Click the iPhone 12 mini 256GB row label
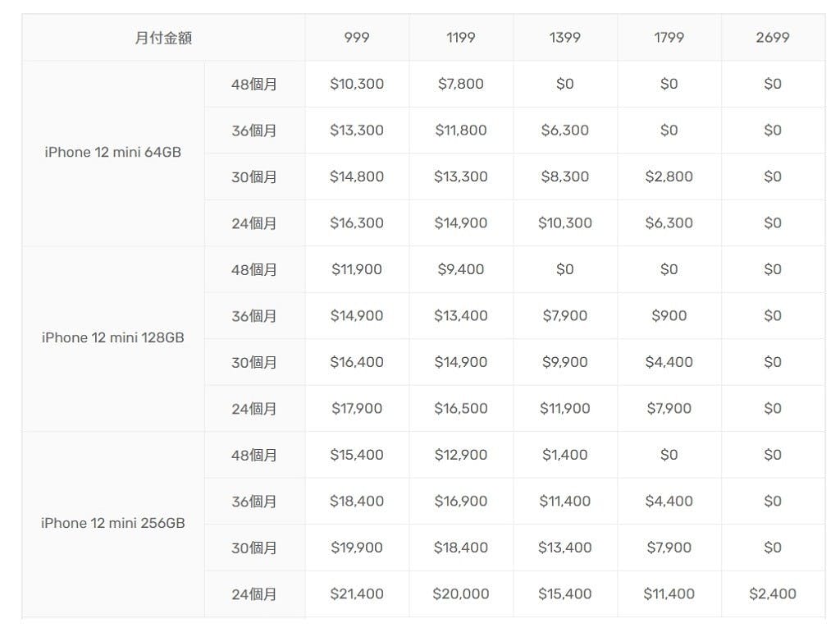 113,524
